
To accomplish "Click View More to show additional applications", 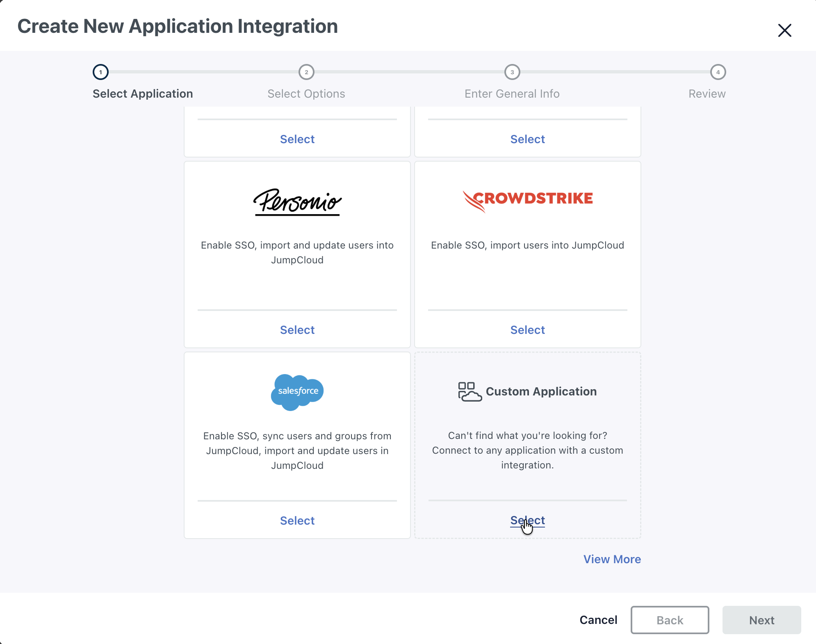I will tap(612, 559).
